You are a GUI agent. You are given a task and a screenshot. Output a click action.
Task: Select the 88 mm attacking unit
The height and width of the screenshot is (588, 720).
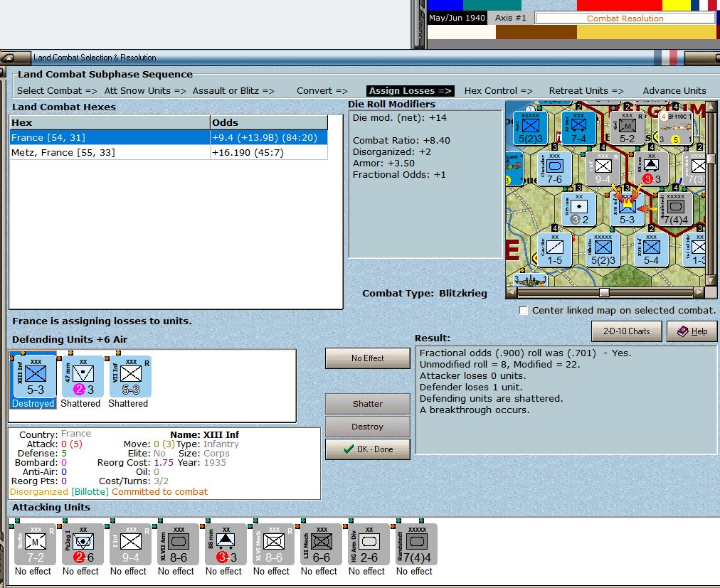click(226, 545)
